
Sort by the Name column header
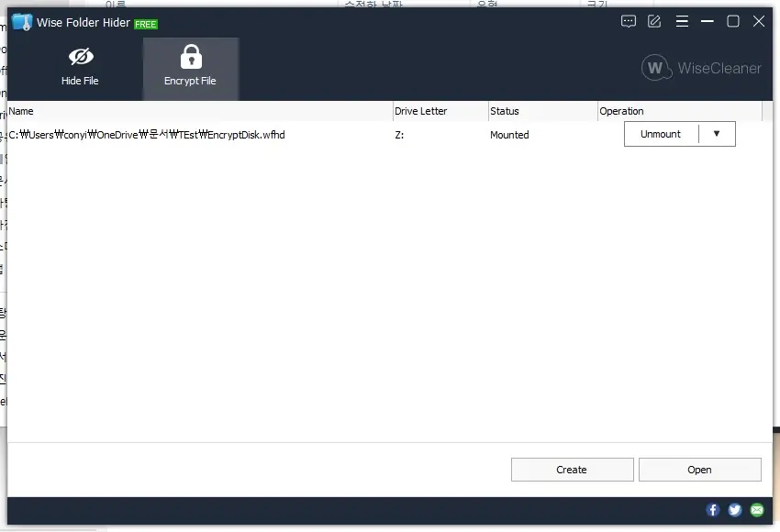tap(200, 111)
